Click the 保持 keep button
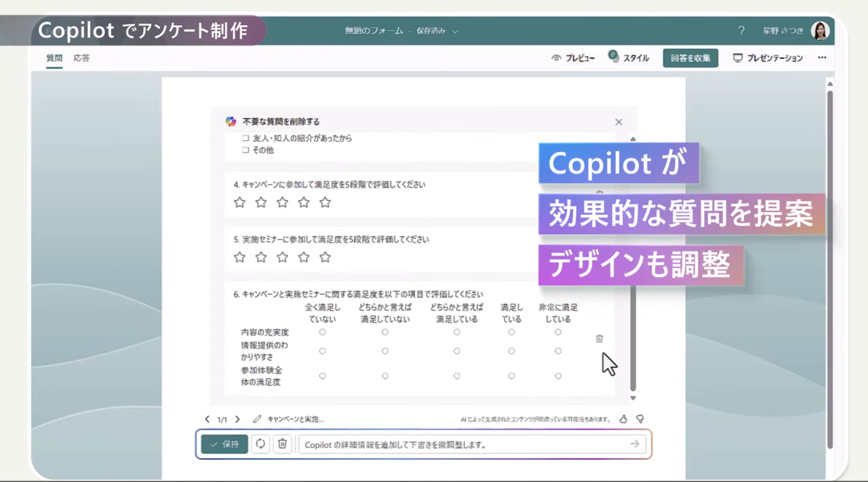868x482 pixels. [x=224, y=444]
